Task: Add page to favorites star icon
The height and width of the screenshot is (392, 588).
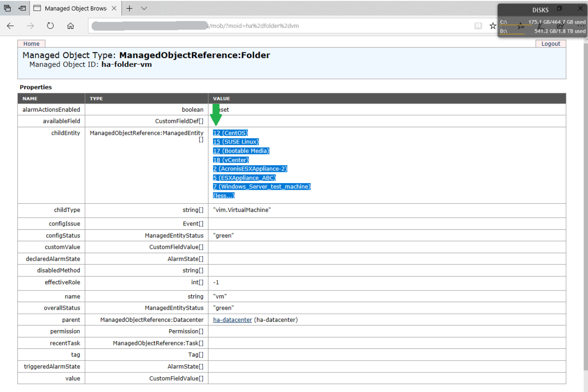Action: 492,26
